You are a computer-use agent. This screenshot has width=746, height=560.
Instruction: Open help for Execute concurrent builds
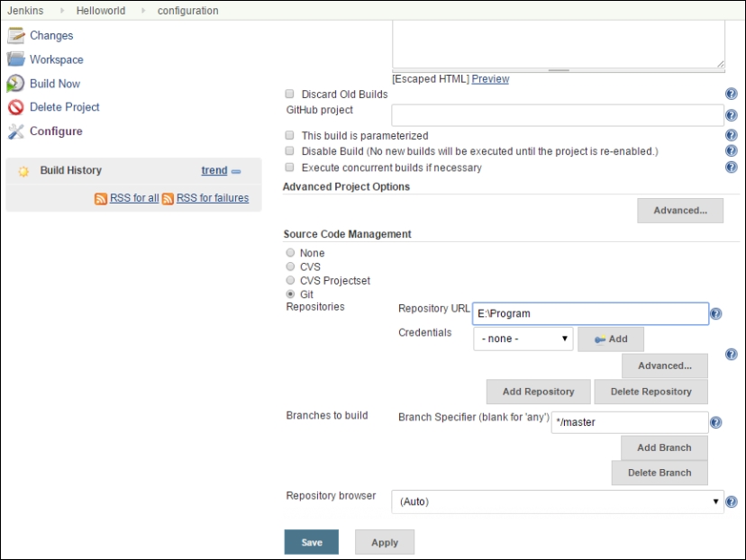(x=732, y=167)
